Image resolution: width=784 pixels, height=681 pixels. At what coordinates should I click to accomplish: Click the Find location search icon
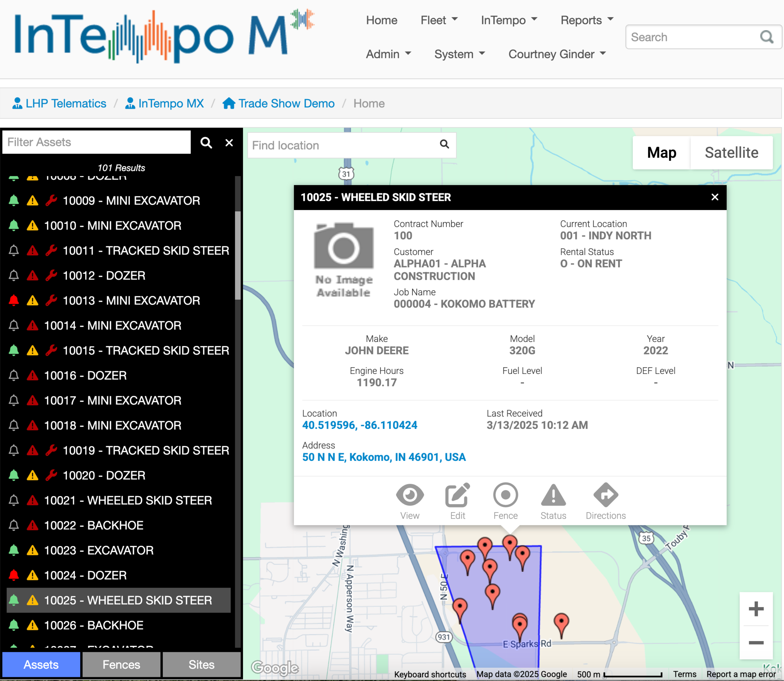pyautogui.click(x=444, y=144)
